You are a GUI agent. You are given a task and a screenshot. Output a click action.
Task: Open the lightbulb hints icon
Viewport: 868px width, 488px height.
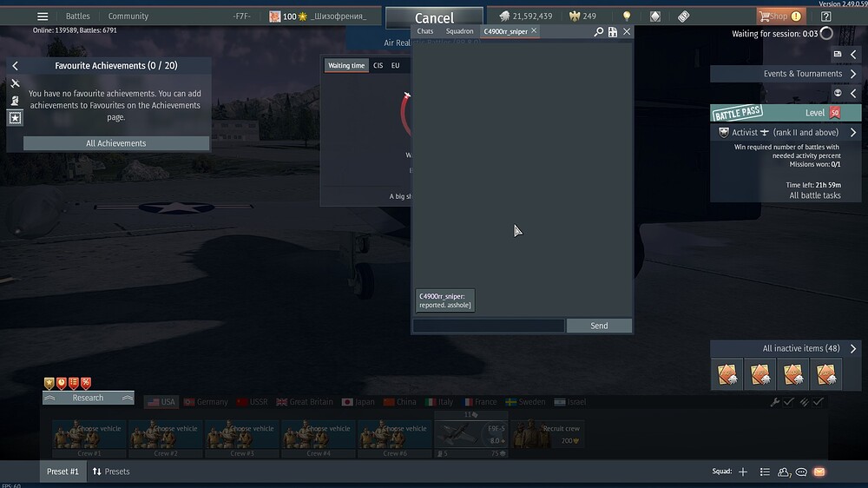[626, 16]
